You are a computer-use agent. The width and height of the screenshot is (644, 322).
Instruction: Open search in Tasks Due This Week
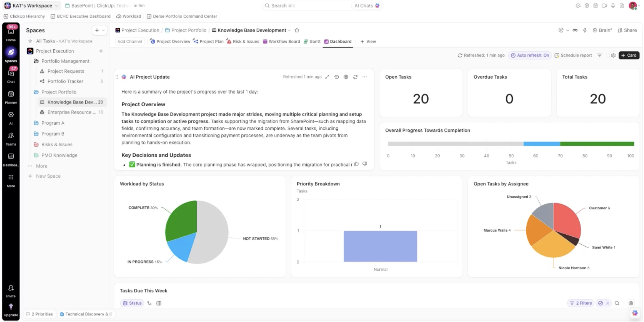click(617, 303)
